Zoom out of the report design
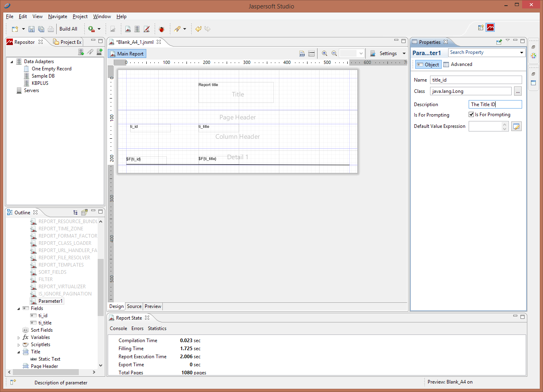 pos(334,53)
